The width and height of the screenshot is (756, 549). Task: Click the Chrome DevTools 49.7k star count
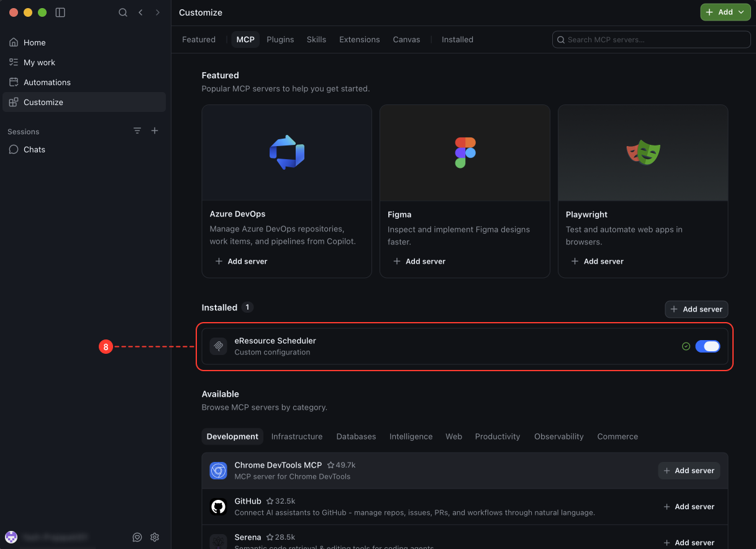(x=341, y=465)
